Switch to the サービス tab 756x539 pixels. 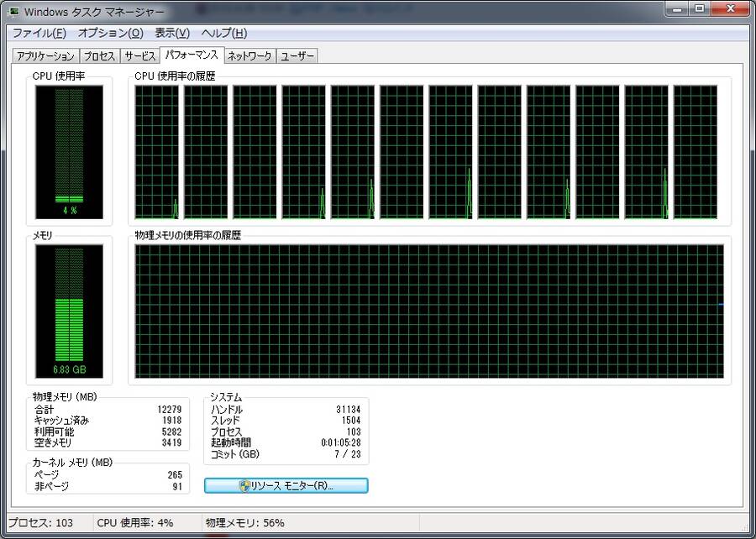tap(139, 55)
